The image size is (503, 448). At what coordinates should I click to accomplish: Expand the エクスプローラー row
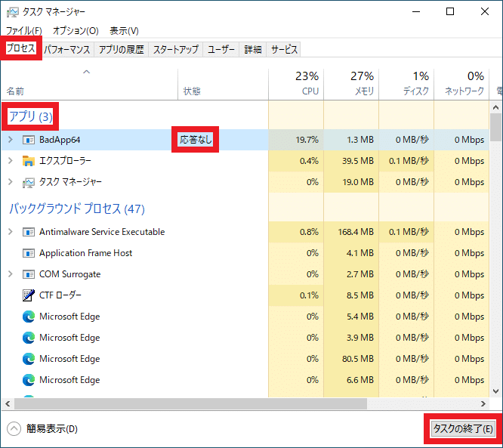pos(11,161)
